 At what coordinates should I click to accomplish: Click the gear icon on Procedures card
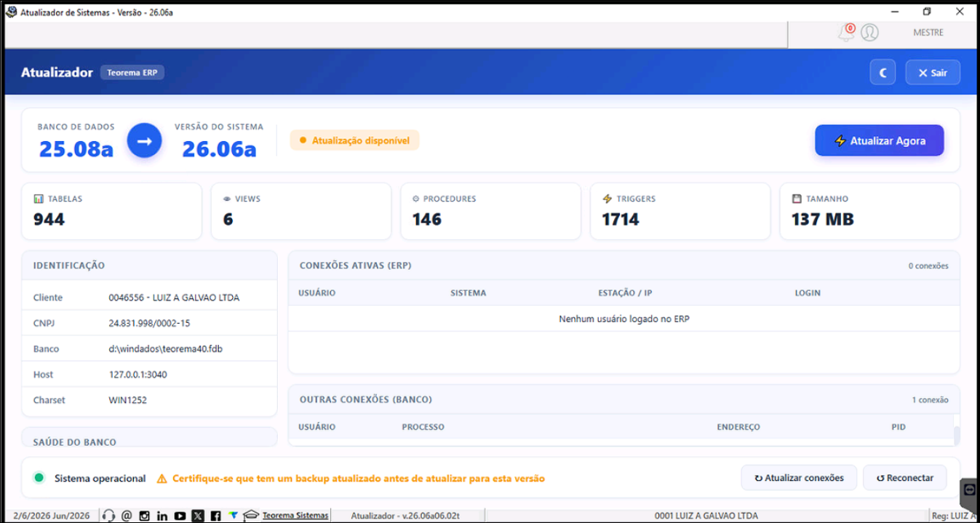(x=416, y=199)
